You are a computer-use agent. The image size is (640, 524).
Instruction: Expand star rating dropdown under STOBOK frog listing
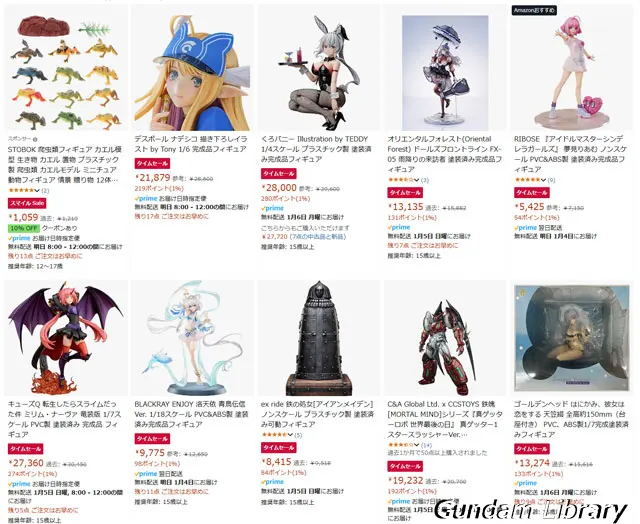37,191
